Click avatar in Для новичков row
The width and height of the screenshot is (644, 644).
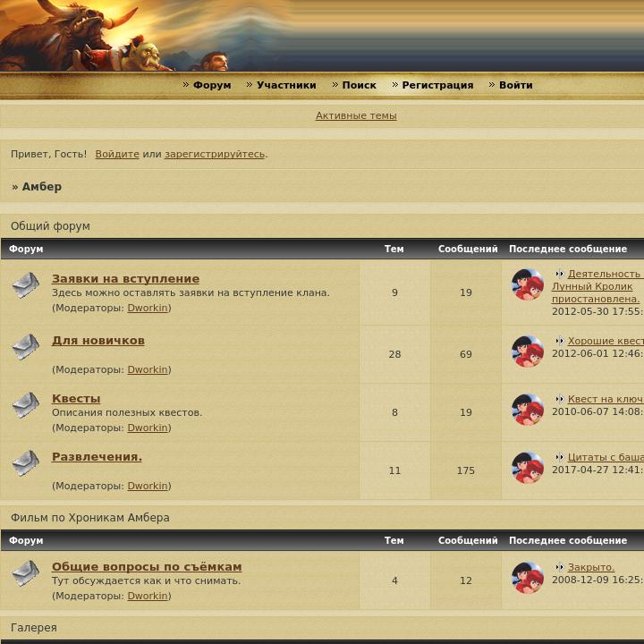tap(528, 352)
